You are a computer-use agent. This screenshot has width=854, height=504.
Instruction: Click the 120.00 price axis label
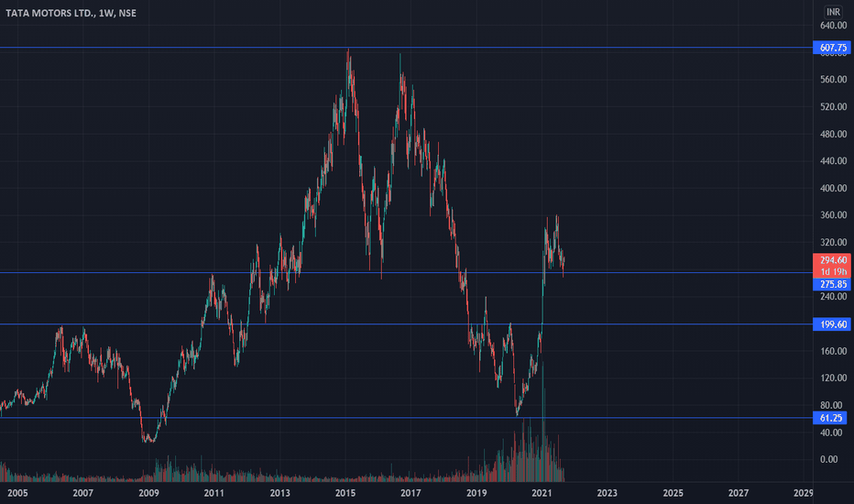(833, 378)
